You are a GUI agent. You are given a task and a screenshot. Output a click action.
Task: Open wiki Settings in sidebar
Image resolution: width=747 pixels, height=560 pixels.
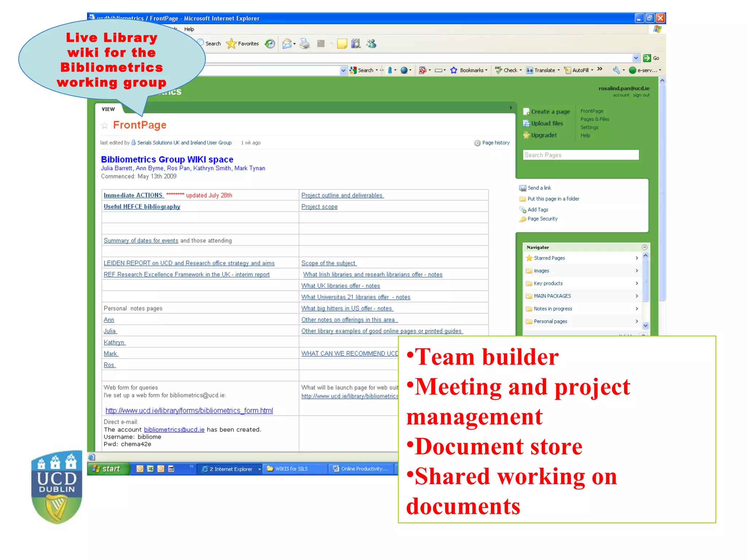pyautogui.click(x=589, y=127)
